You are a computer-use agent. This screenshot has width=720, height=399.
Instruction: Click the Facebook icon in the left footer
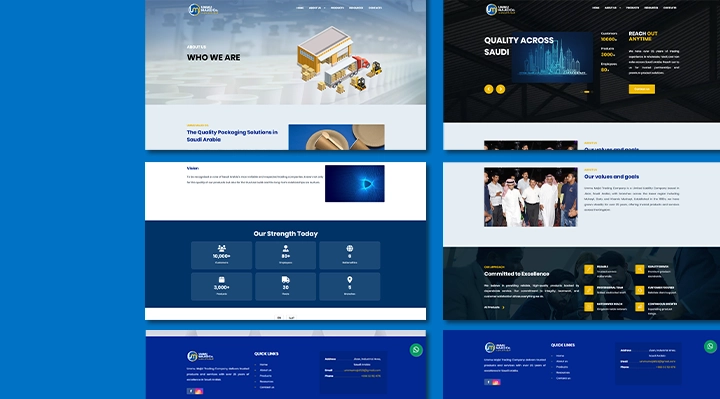click(x=191, y=391)
